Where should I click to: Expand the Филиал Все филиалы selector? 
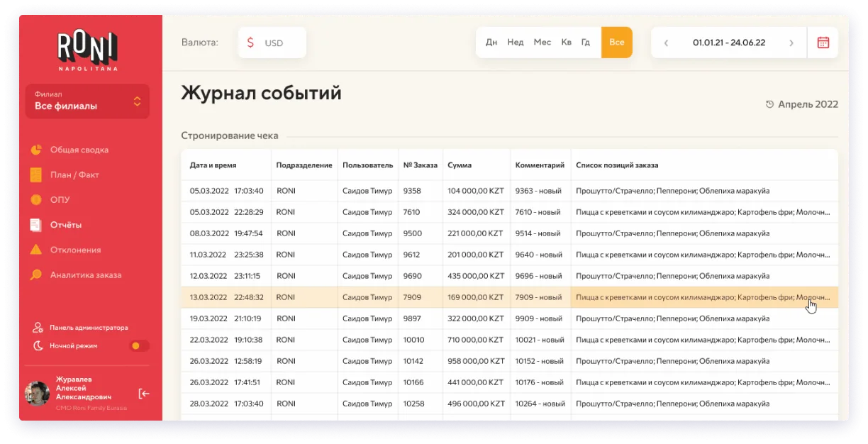[87, 101]
